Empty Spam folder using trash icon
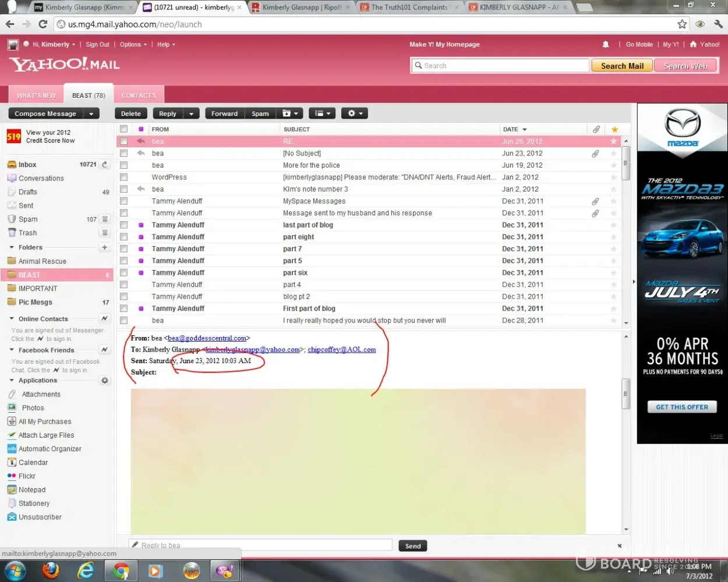This screenshot has width=728, height=582. click(x=105, y=219)
